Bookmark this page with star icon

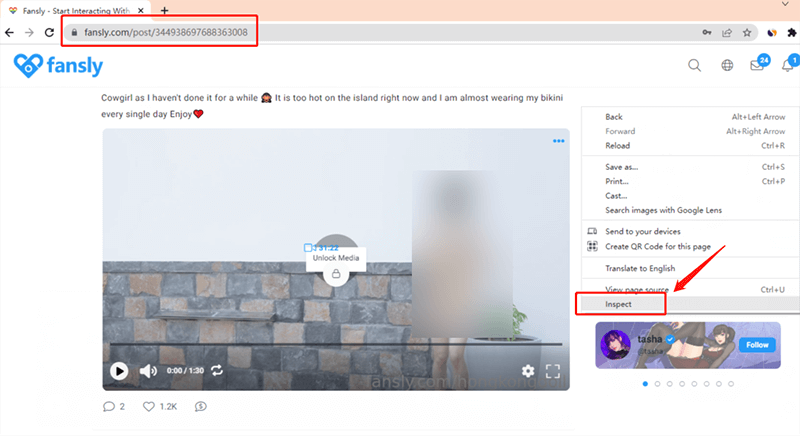(746, 32)
